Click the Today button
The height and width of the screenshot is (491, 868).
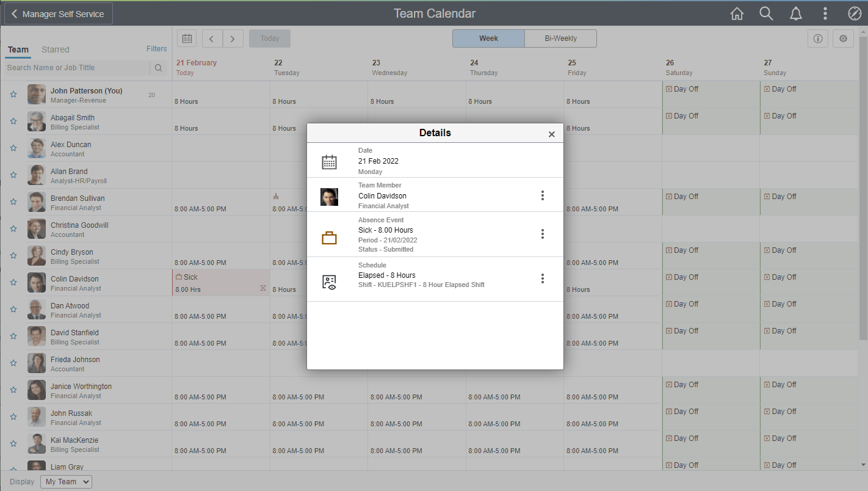(x=269, y=38)
